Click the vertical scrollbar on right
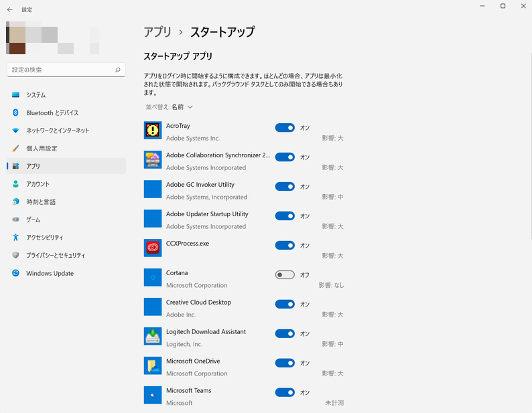The height and width of the screenshot is (413, 532). [x=530, y=146]
